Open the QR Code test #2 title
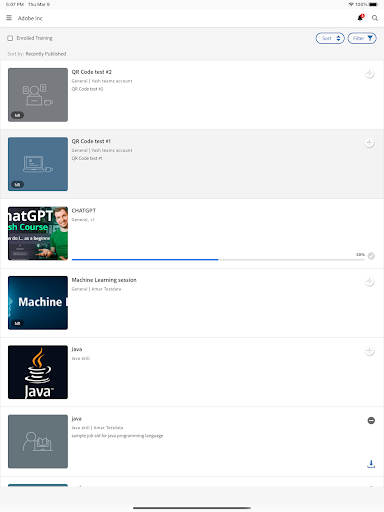 coord(92,72)
